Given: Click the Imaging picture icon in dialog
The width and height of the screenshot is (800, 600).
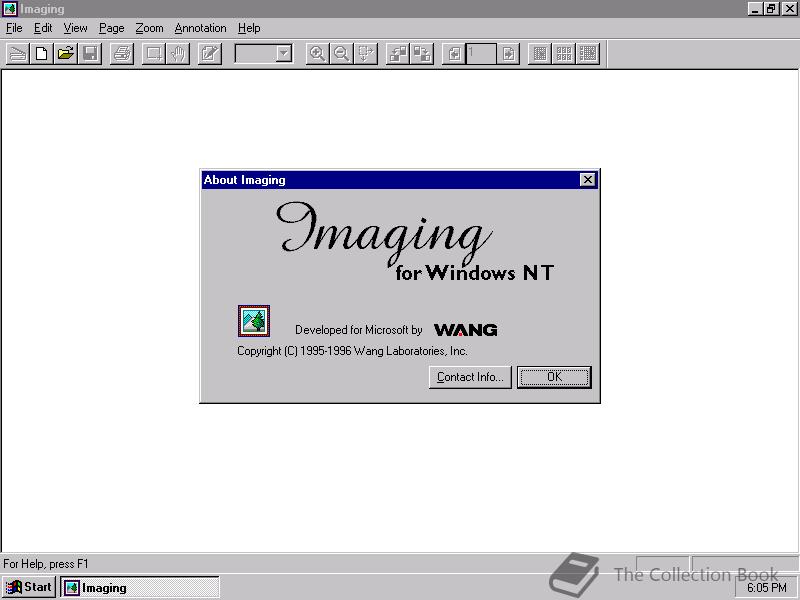Looking at the screenshot, I should [254, 321].
